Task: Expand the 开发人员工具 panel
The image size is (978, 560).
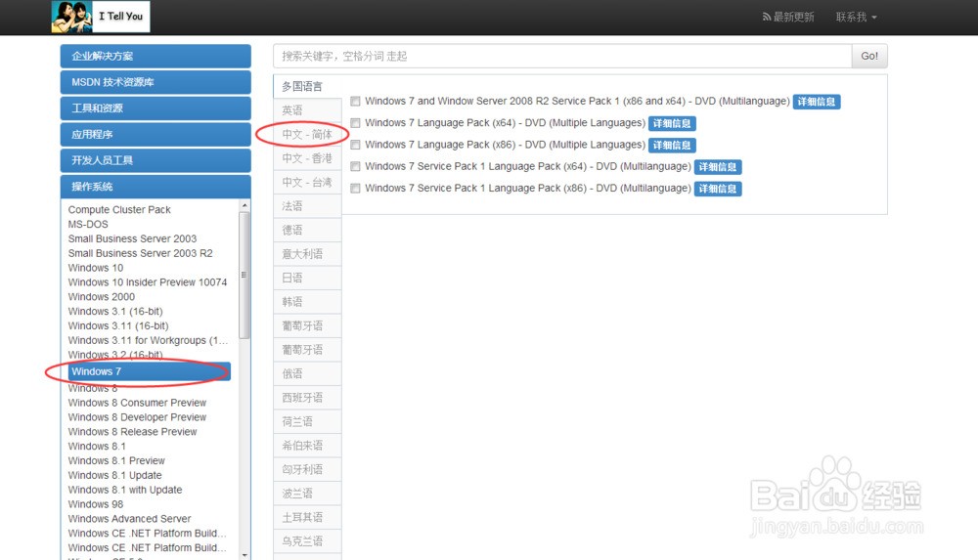Action: coord(156,160)
